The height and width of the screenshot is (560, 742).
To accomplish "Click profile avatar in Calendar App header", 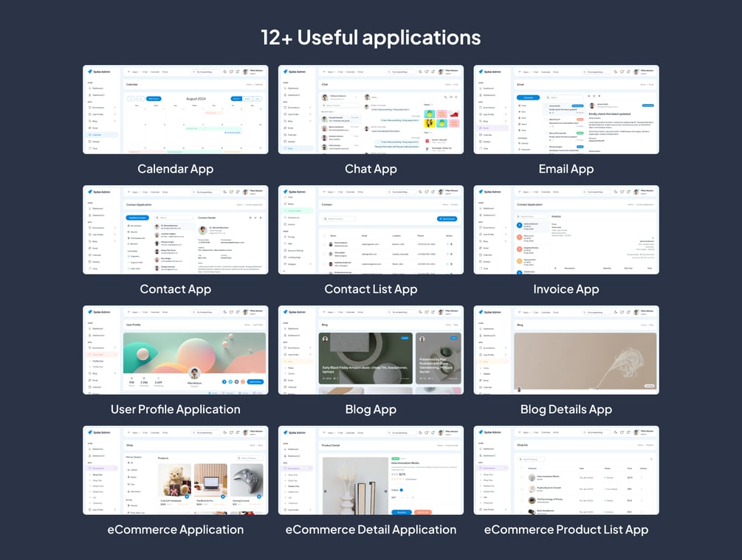I will pyautogui.click(x=245, y=72).
